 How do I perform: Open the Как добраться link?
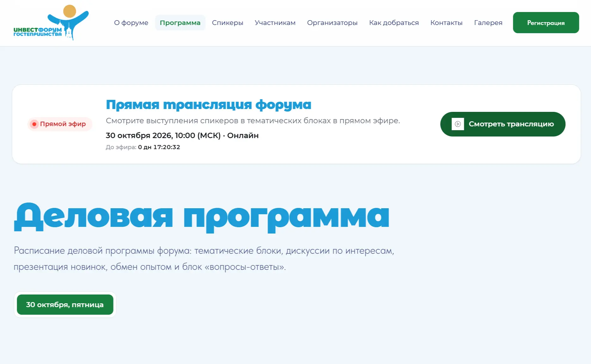pyautogui.click(x=394, y=23)
